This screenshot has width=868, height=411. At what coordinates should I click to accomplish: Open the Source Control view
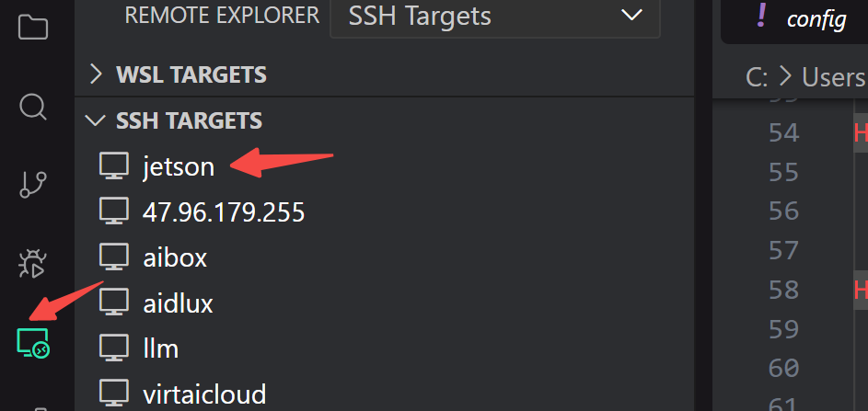[33, 186]
